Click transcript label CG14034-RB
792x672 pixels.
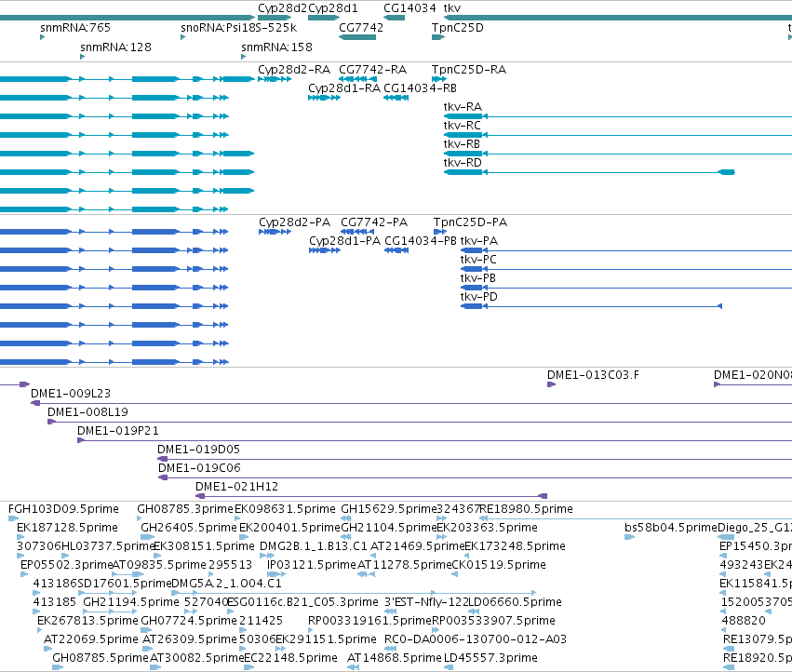pos(421,88)
